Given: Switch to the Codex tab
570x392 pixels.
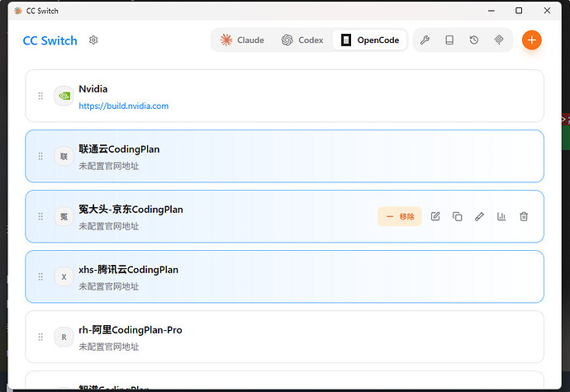Looking at the screenshot, I should coord(302,40).
